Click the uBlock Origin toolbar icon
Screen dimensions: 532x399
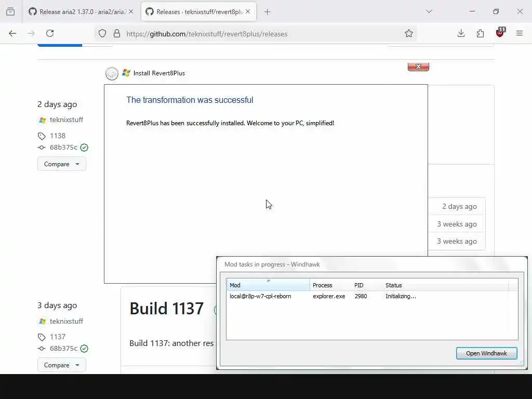tap(500, 33)
